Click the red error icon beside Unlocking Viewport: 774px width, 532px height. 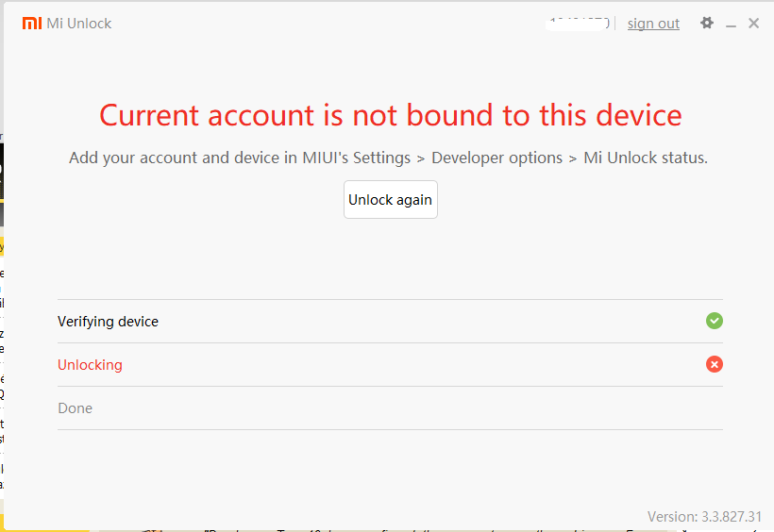(x=714, y=364)
